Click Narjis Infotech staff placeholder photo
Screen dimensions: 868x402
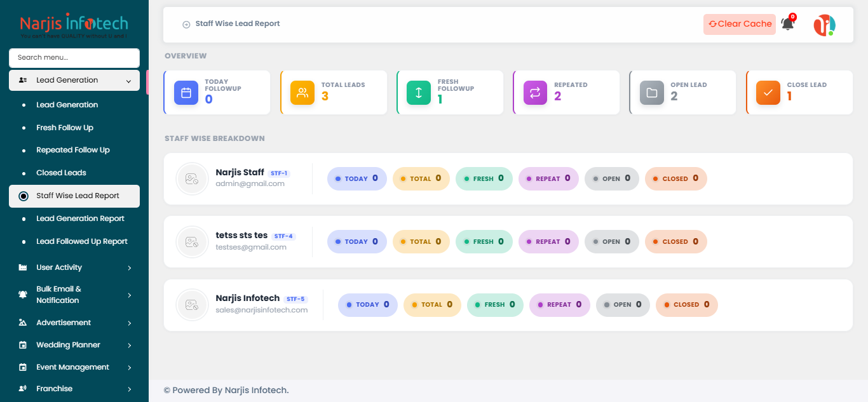(192, 305)
